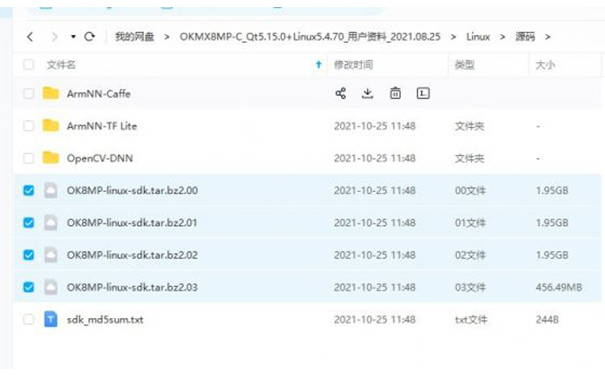605x375 pixels.
Task: Select the OK8MP-linux-sdk.tar.bz2.03 file name
Action: 132,287
